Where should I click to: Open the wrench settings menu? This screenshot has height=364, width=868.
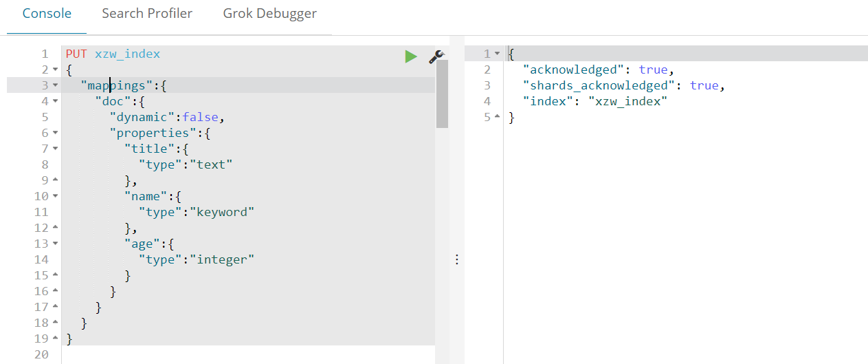(436, 57)
